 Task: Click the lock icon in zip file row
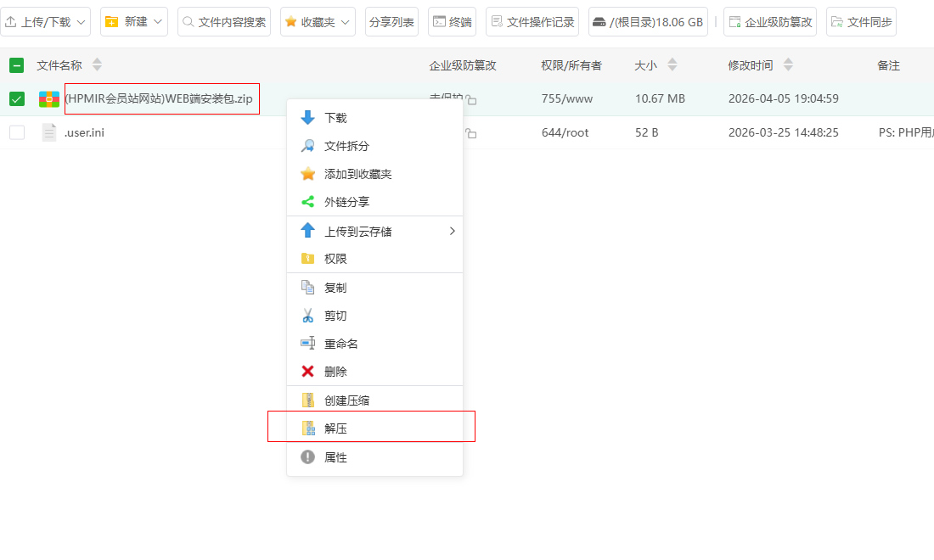pos(471,101)
